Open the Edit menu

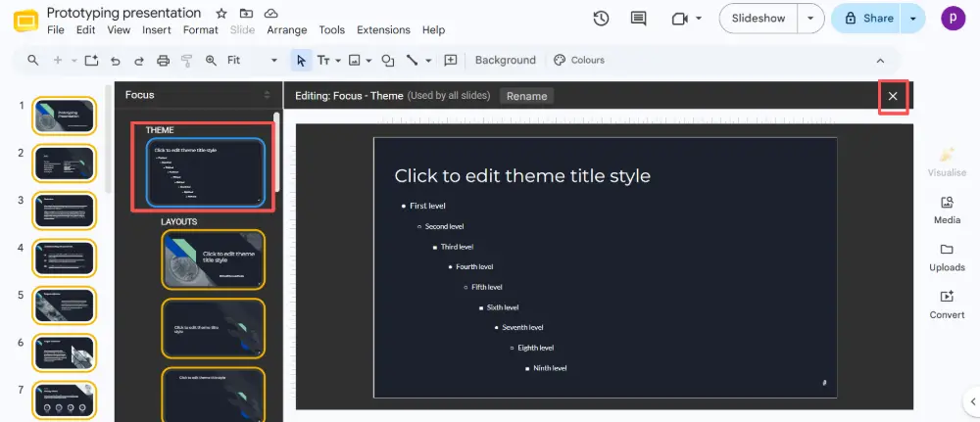pos(85,30)
